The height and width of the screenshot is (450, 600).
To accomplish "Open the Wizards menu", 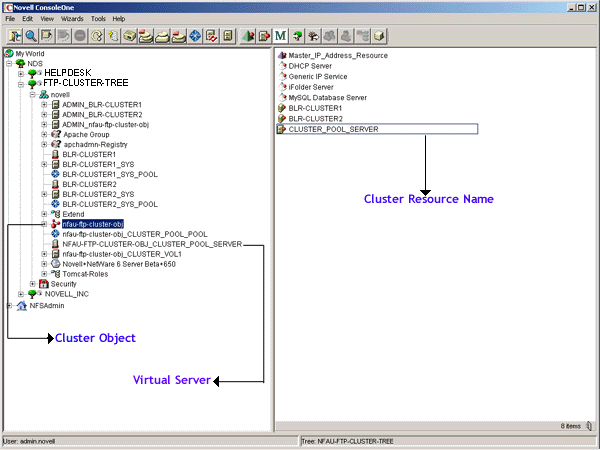I will pyautogui.click(x=72, y=19).
